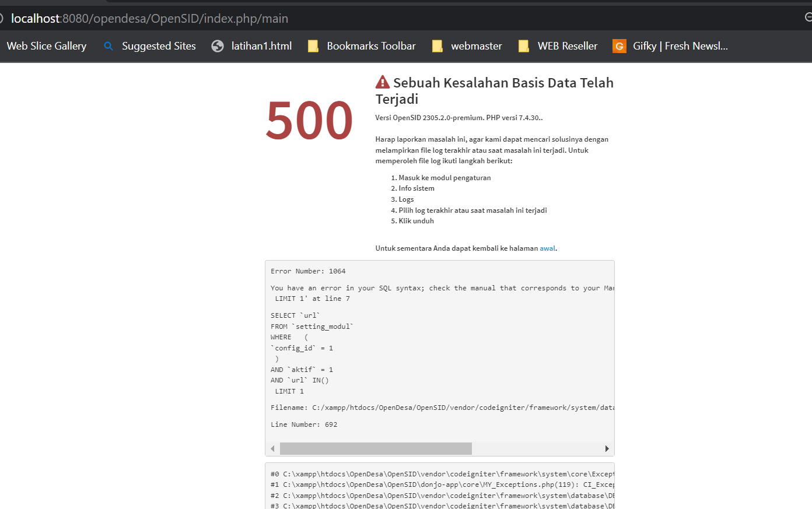
Task: Click the globe icon beside latihan1.html
Action: click(218, 45)
